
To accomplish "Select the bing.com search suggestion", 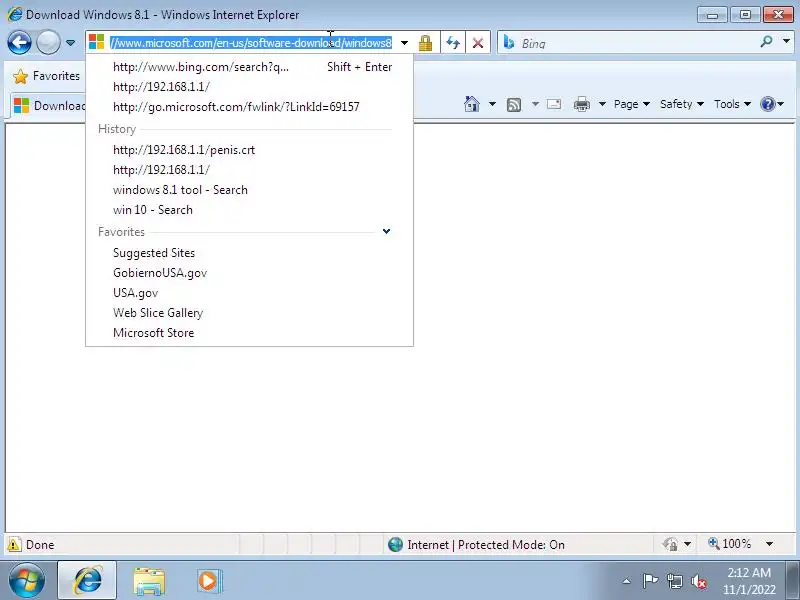I will (x=249, y=67).
